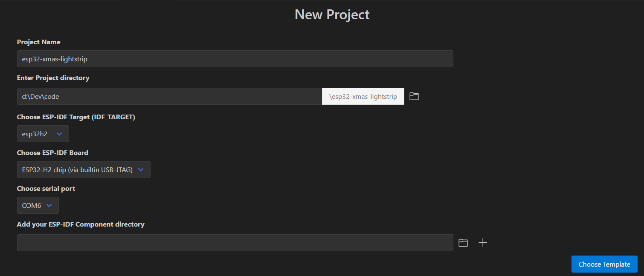Viewport: 644px width, 276px height.
Task: Click the Project Name label
Action: [x=39, y=42]
